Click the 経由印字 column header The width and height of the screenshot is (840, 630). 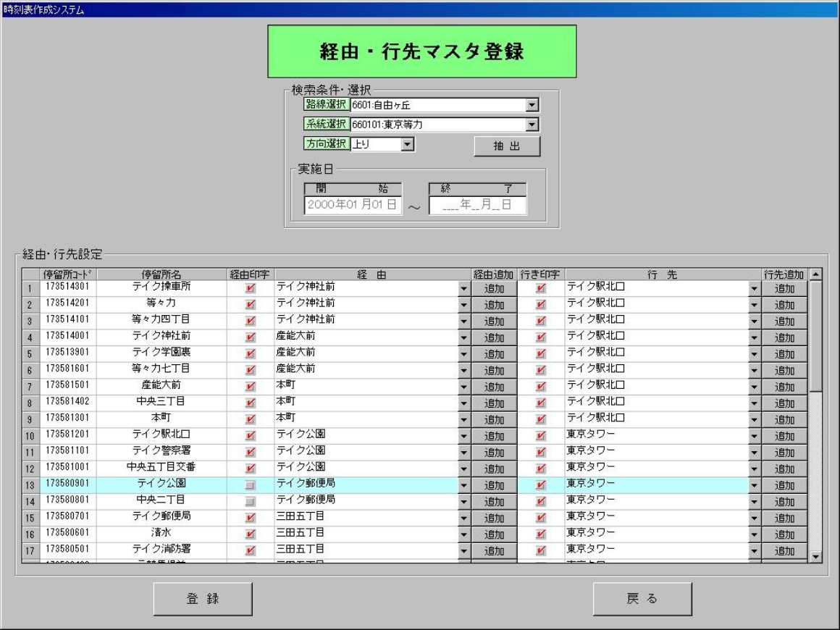[250, 274]
